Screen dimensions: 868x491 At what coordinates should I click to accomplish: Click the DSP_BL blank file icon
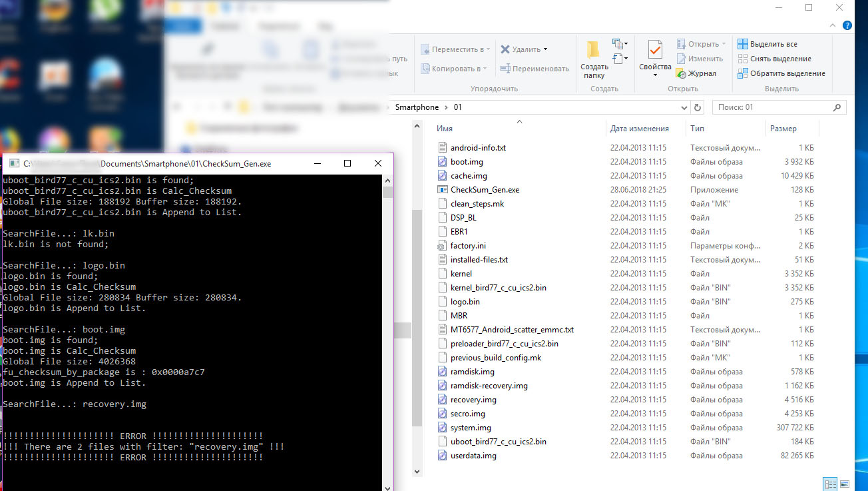click(x=443, y=218)
